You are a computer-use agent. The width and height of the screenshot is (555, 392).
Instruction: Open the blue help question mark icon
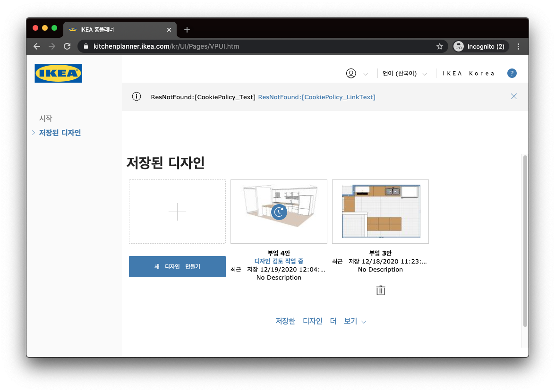coord(512,73)
